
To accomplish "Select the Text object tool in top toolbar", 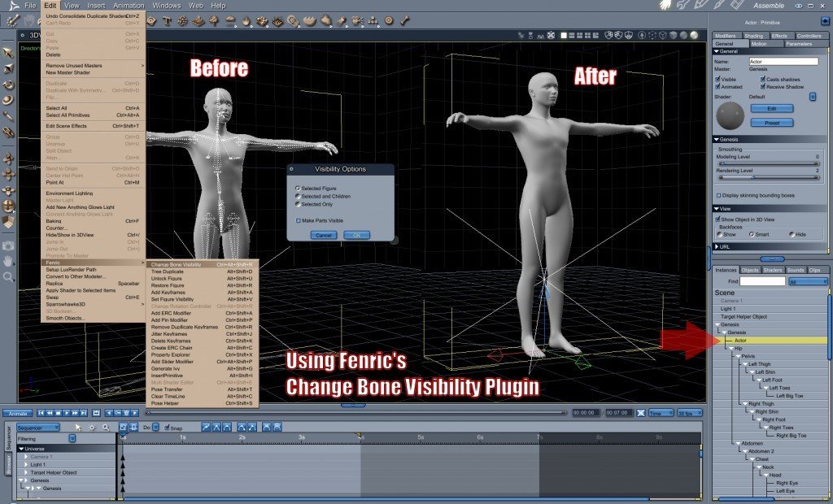I will point(167,20).
